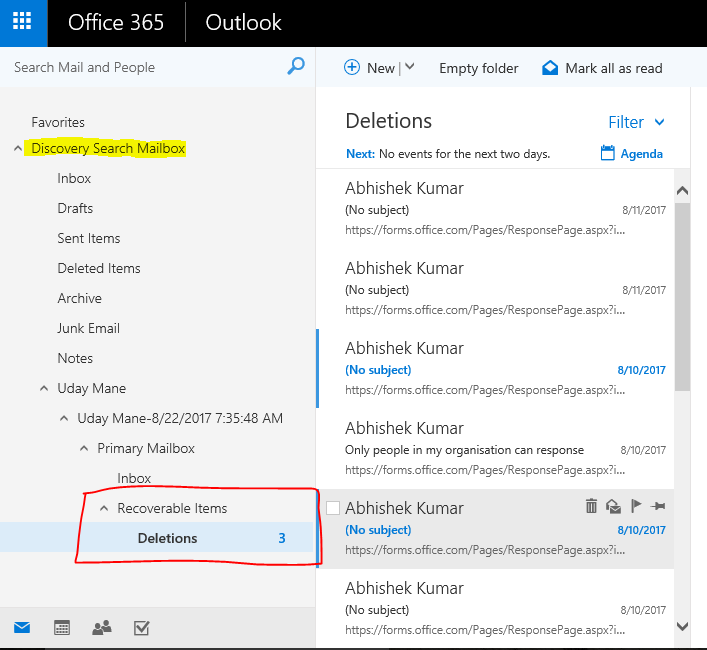This screenshot has width=707, height=650.
Task: Collapse Discovery Search Mailbox chevron
Action: coord(18,148)
